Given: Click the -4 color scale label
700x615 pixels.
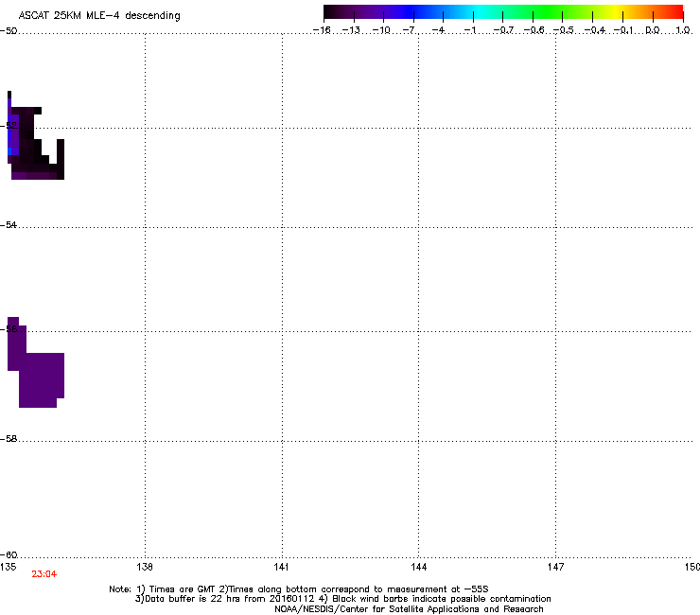Looking at the screenshot, I should 438,30.
